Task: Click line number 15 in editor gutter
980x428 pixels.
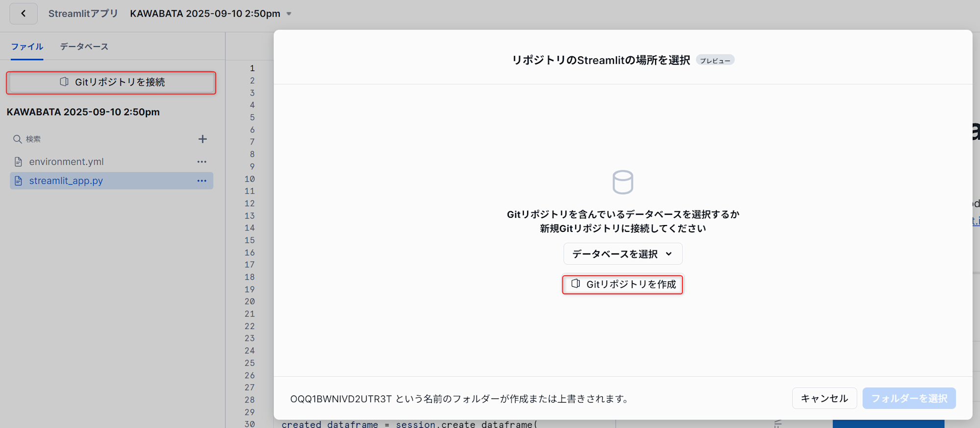Action: 249,240
